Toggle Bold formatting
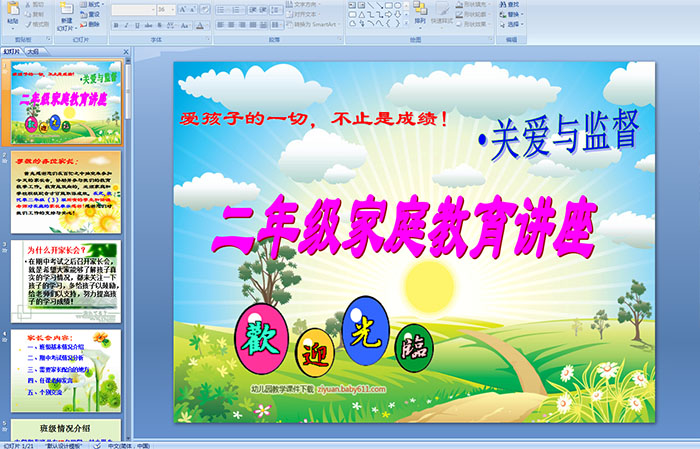This screenshot has width=700, height=449. coord(116,25)
